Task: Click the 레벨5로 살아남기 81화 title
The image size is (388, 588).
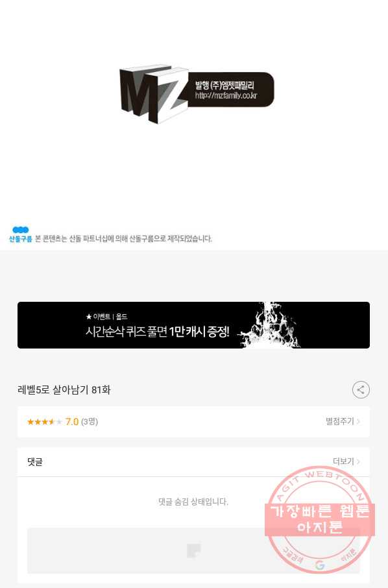Action: tap(64, 390)
